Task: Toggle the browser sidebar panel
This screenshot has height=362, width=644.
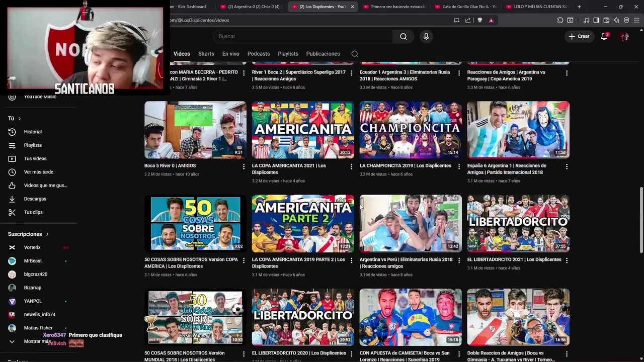Action: [x=596, y=20]
